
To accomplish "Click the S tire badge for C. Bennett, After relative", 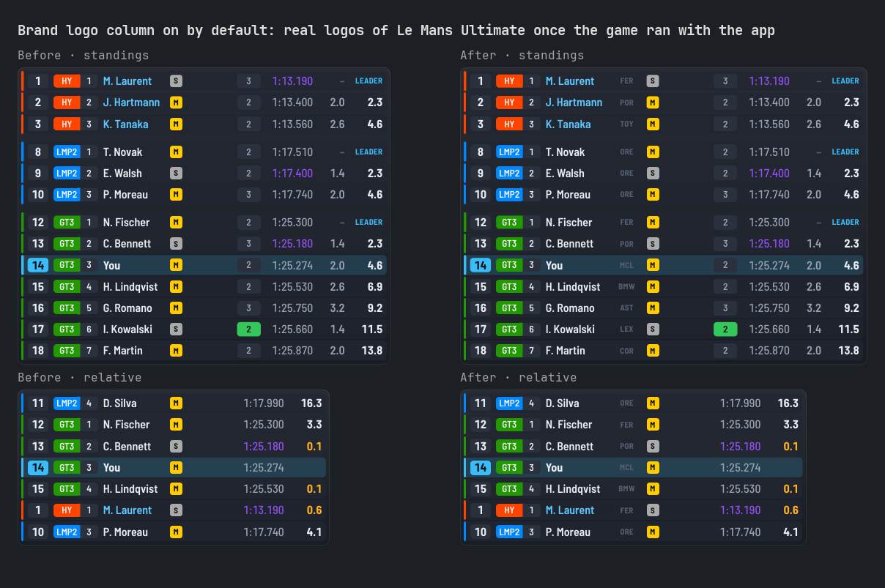I will (x=653, y=446).
